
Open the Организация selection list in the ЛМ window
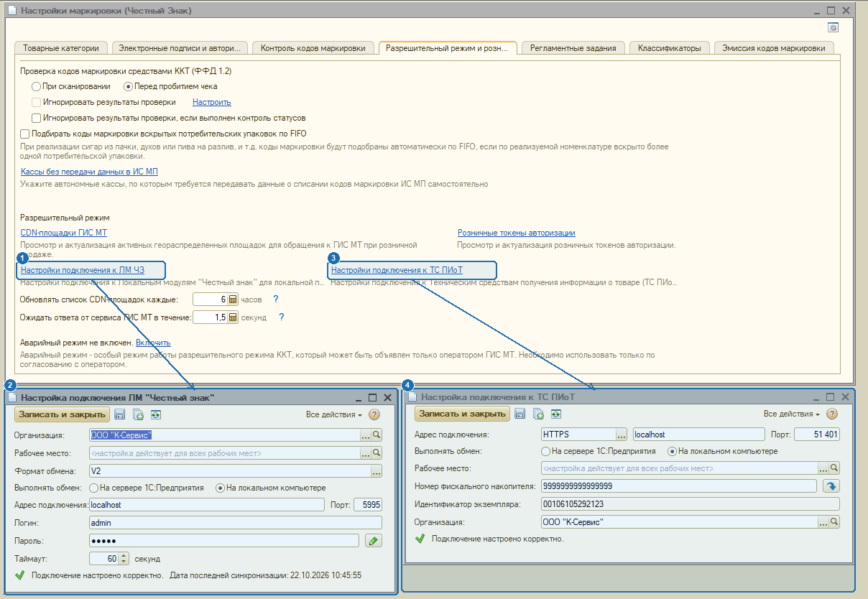[365, 435]
